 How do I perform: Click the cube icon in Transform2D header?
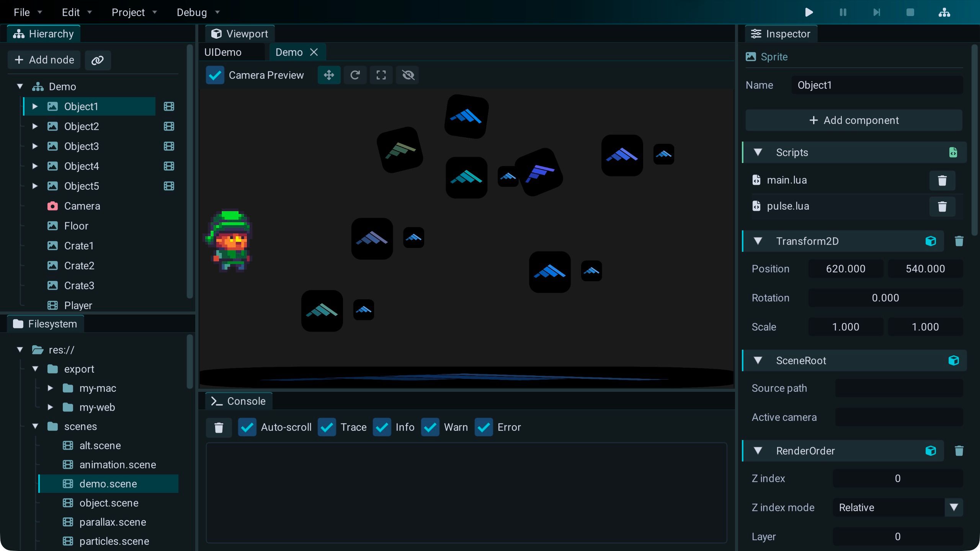[931, 241]
